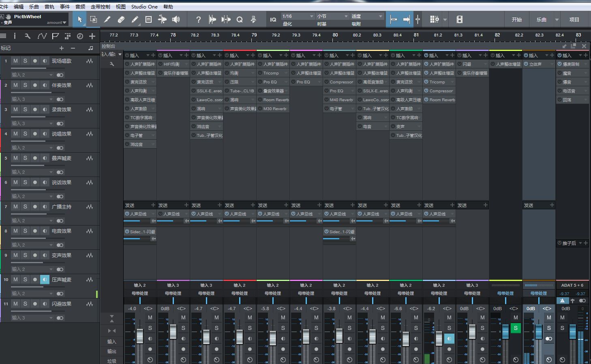
Task: Select the Eraser tool
Action: tap(121, 19)
